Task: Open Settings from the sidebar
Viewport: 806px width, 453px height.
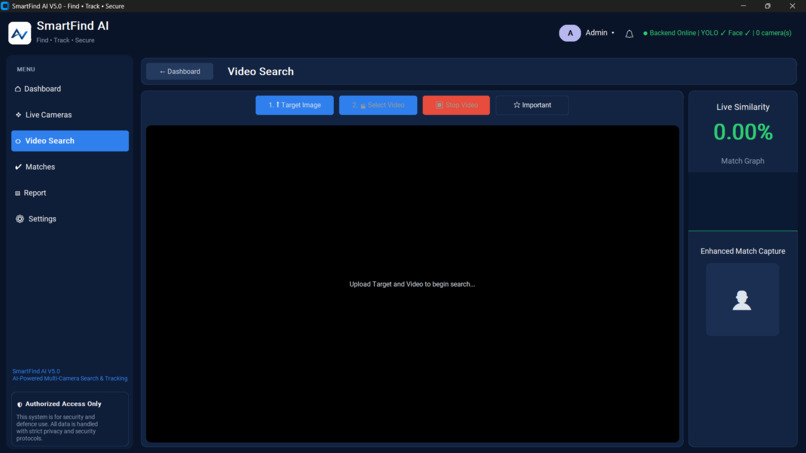Action: [70, 219]
